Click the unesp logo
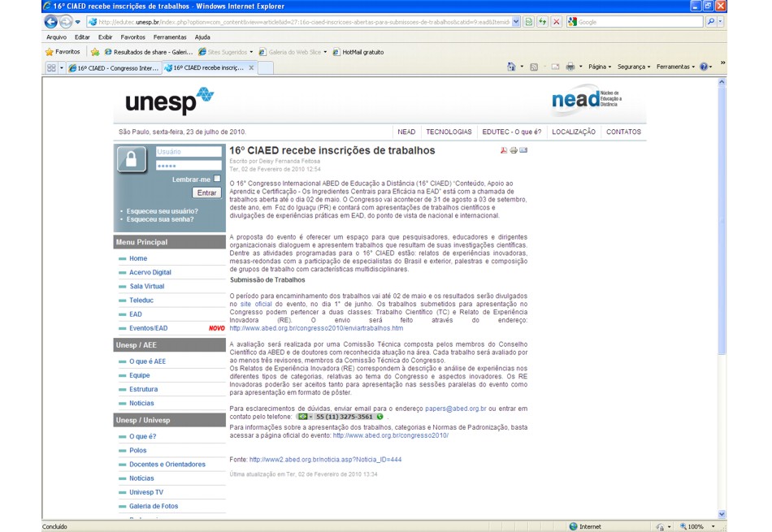 coord(169,101)
